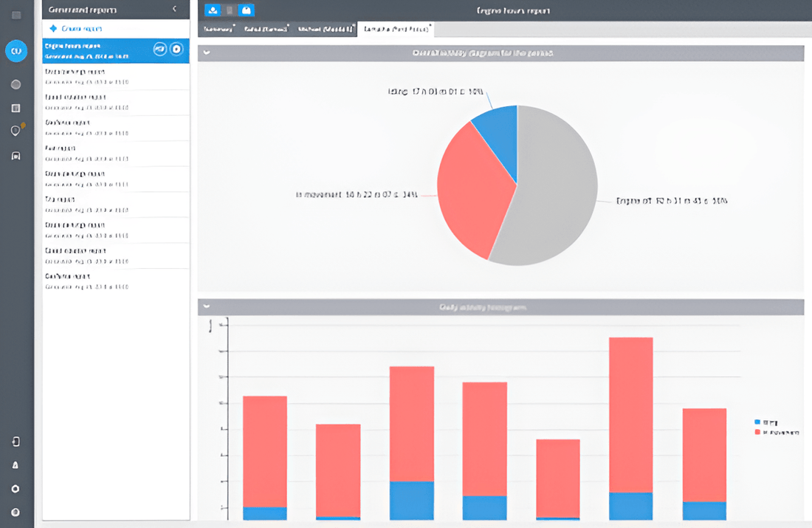Click the menu icon atop the left sidebar
Image resolution: width=812 pixels, height=528 pixels.
coord(16,15)
